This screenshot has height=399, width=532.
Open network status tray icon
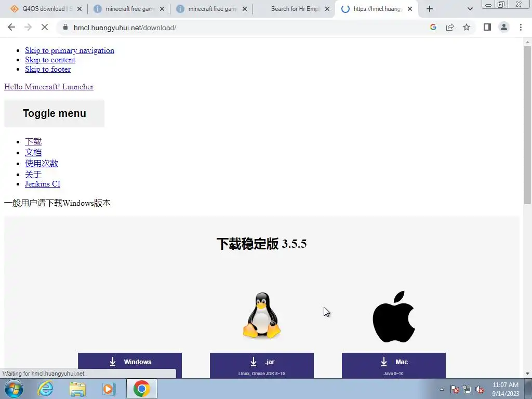tap(467, 389)
